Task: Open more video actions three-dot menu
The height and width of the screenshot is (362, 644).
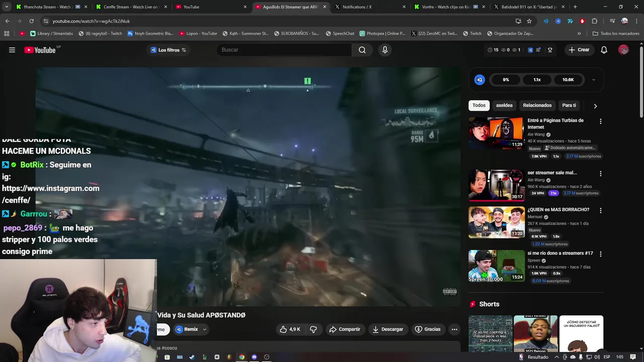Action: (x=454, y=329)
